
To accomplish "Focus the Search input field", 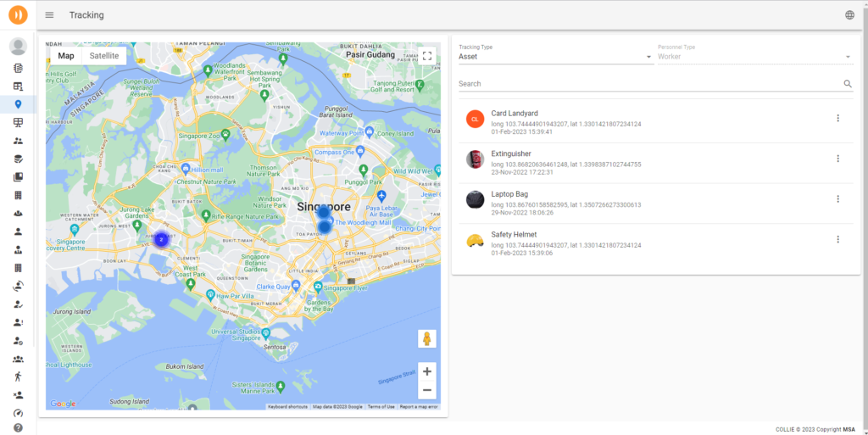I will point(650,84).
